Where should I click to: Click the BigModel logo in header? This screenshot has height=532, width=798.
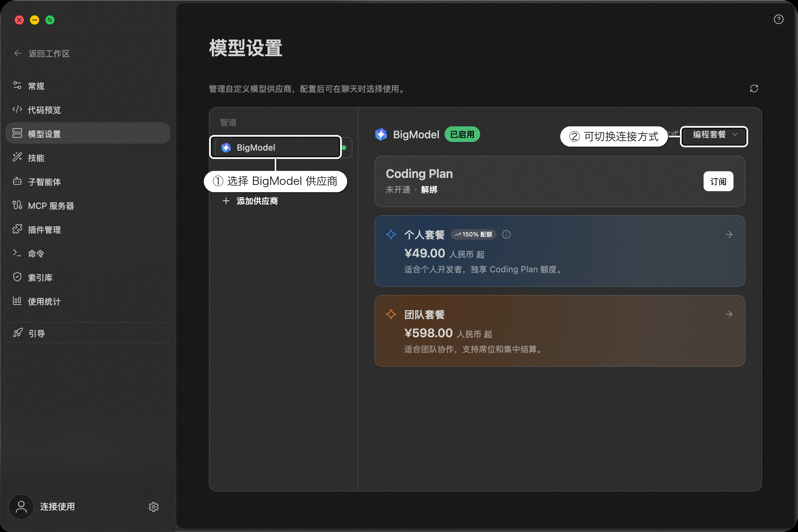(x=381, y=134)
